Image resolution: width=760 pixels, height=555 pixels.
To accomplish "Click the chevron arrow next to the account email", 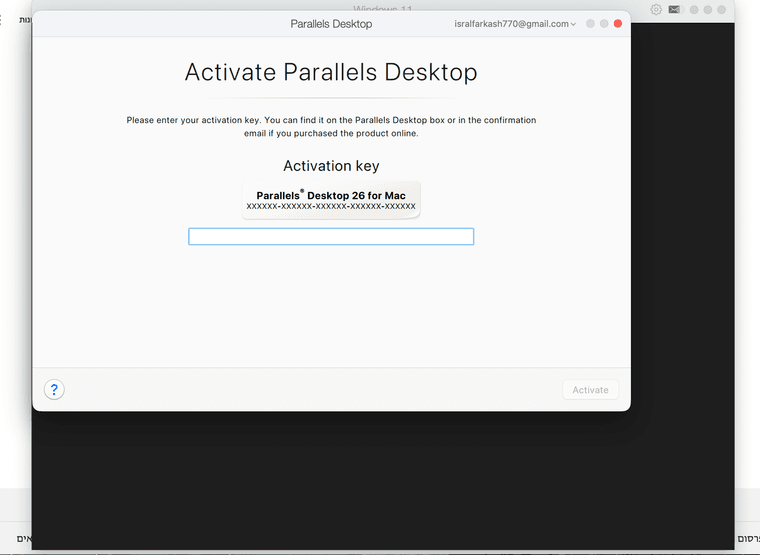I will tap(574, 24).
